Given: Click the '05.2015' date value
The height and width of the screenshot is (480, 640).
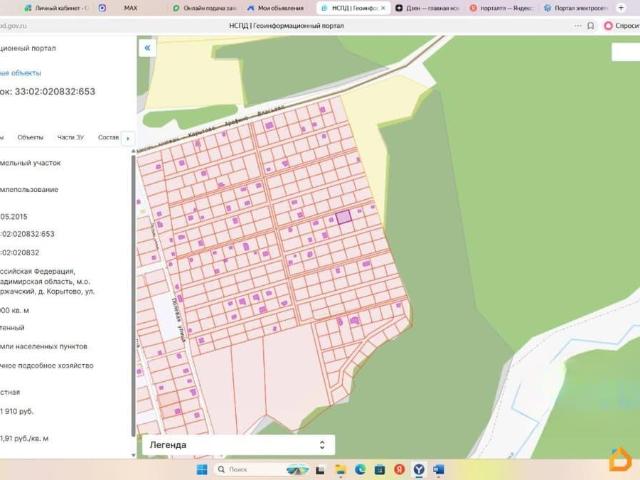Looking at the screenshot, I should click(14, 217).
